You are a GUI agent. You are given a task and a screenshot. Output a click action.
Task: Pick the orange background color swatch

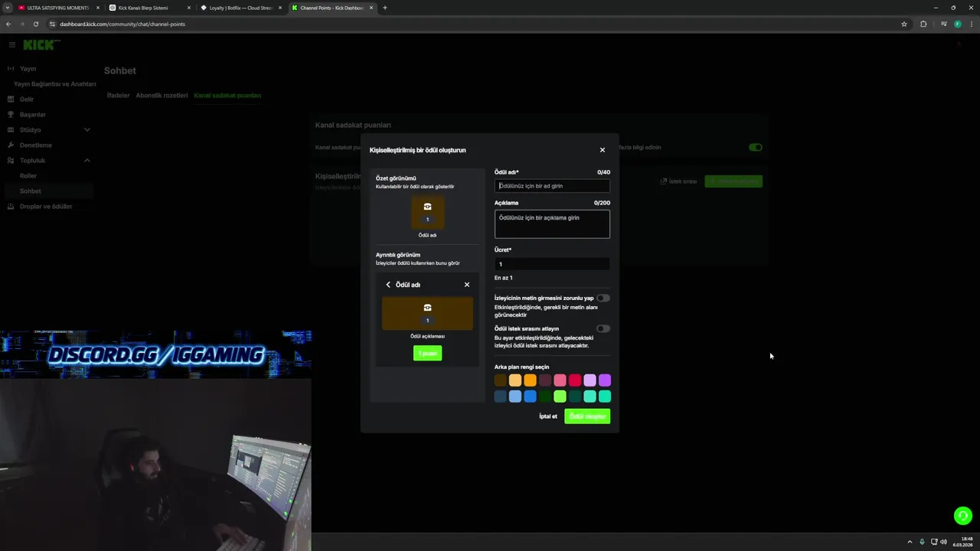click(x=531, y=380)
